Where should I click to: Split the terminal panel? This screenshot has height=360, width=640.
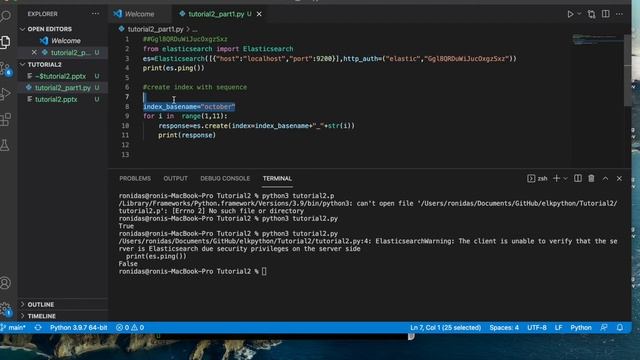pos(578,179)
